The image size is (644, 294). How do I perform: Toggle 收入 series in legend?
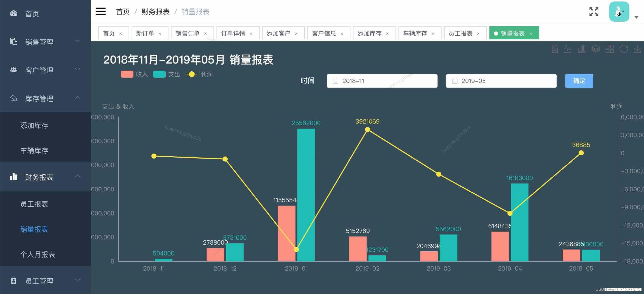(x=134, y=74)
